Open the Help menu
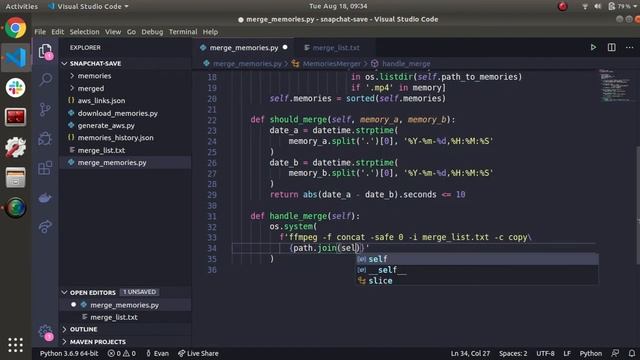640x360 pixels. (x=210, y=32)
